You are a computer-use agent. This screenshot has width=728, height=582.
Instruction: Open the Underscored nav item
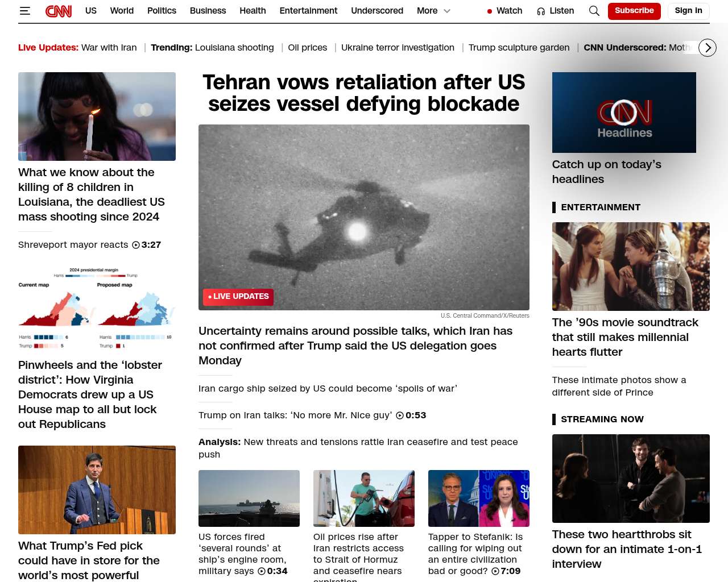tap(377, 11)
